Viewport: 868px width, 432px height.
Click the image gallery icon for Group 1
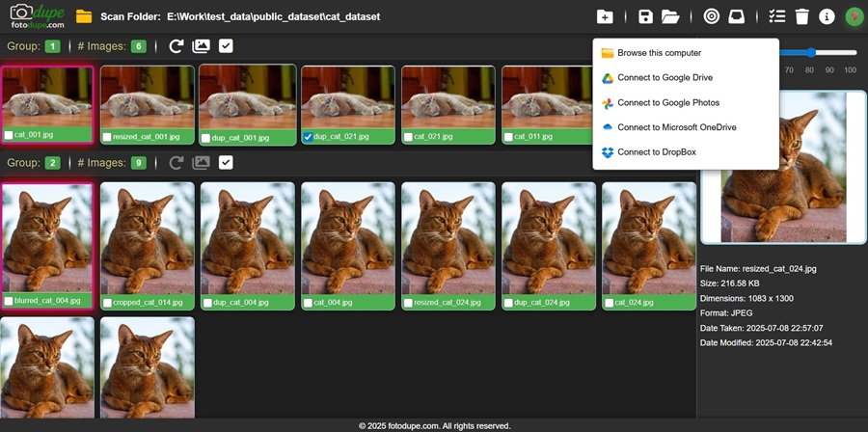click(x=201, y=46)
